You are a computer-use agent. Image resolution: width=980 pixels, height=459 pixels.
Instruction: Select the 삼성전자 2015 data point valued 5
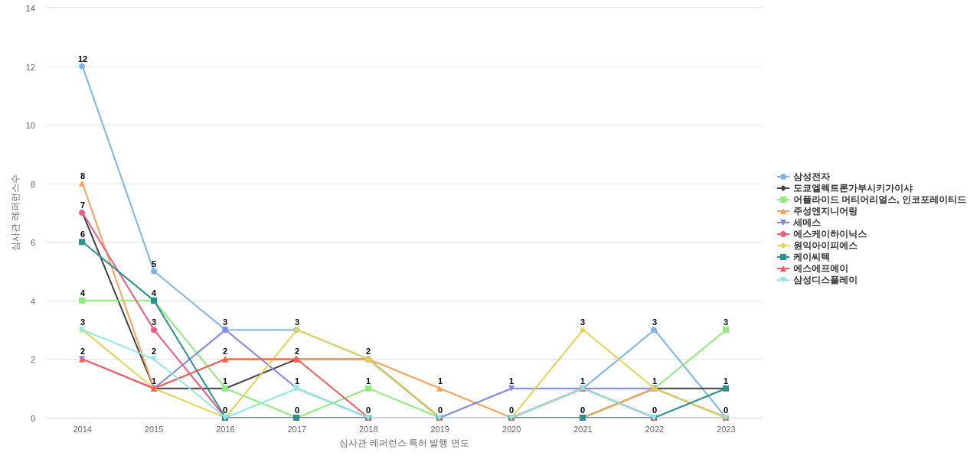point(154,272)
